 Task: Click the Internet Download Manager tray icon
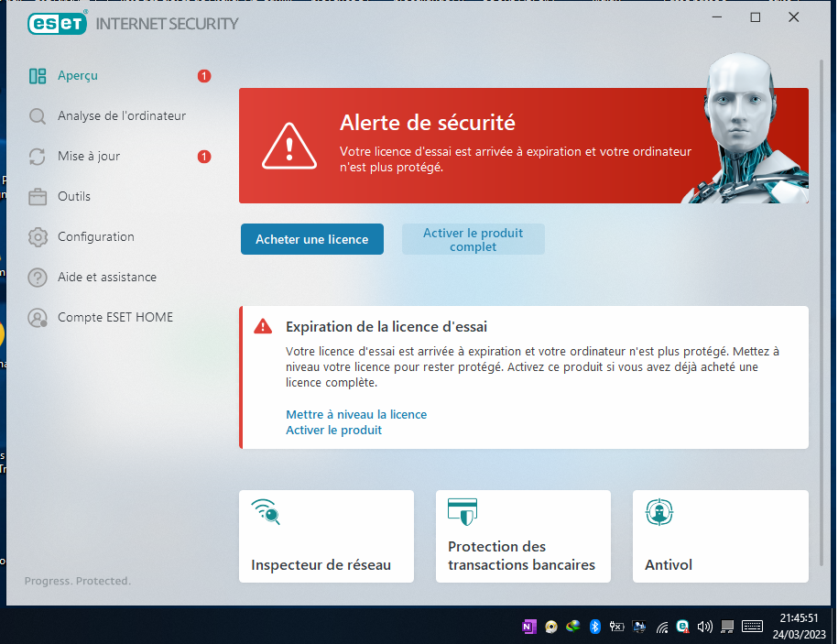point(573,626)
